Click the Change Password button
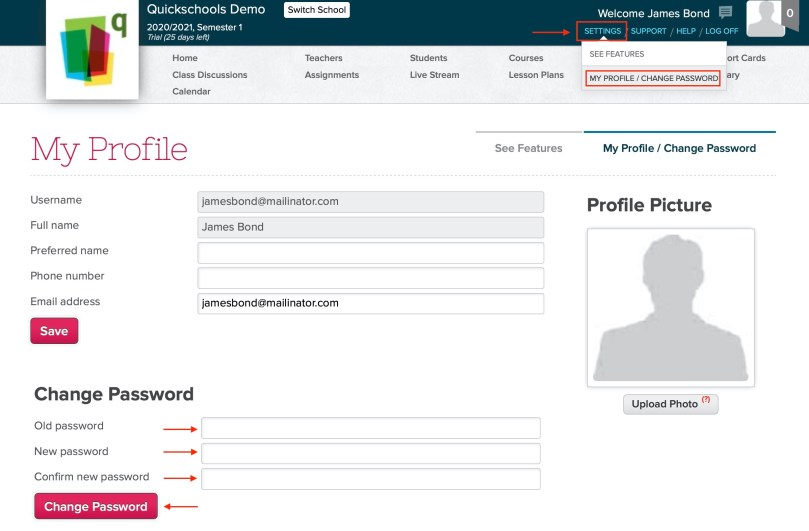Image resolution: width=809 pixels, height=531 pixels. click(96, 506)
